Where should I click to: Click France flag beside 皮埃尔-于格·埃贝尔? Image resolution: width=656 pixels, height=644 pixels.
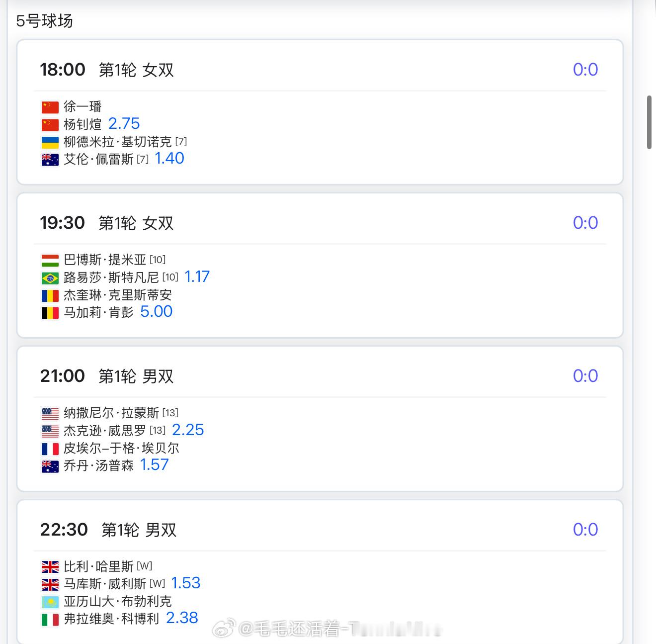pyautogui.click(x=50, y=449)
